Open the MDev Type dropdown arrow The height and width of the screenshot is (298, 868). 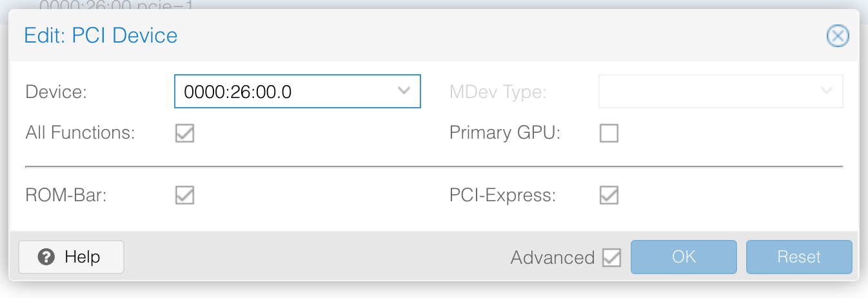(x=827, y=91)
